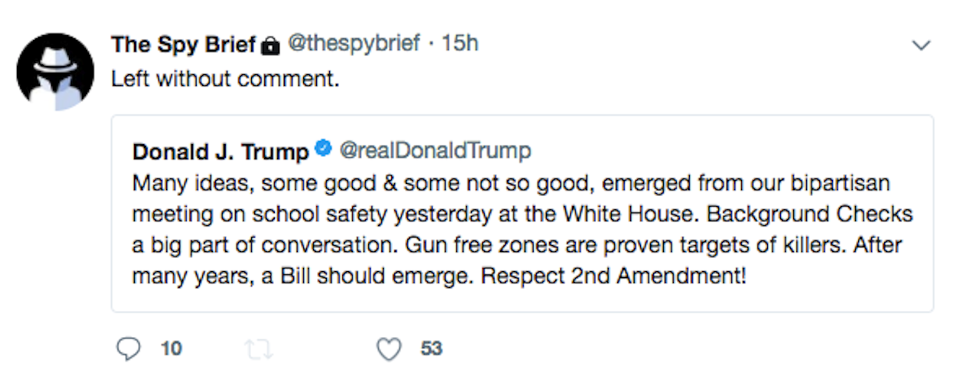Open the 15h timestamp link
This screenshot has width=980, height=383.
tap(460, 44)
